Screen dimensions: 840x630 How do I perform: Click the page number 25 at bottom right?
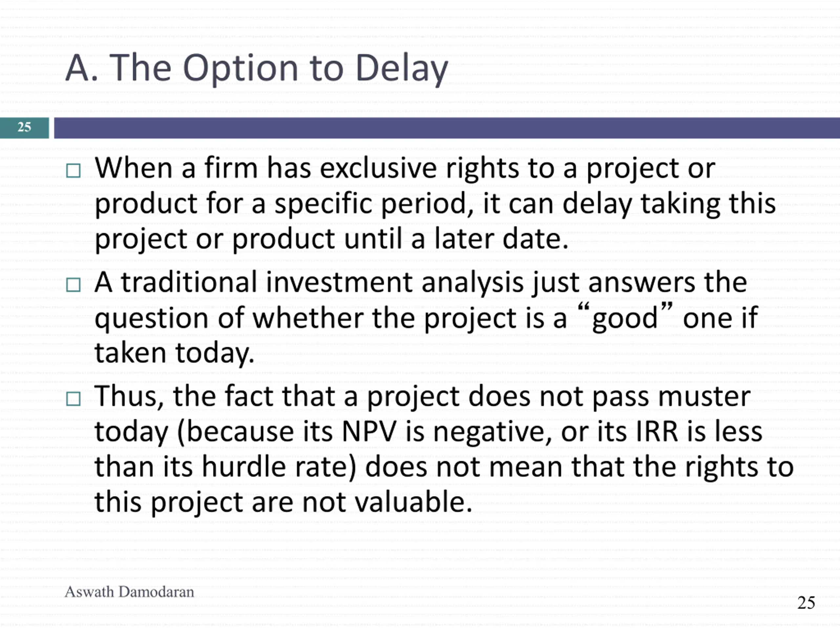pyautogui.click(x=806, y=603)
